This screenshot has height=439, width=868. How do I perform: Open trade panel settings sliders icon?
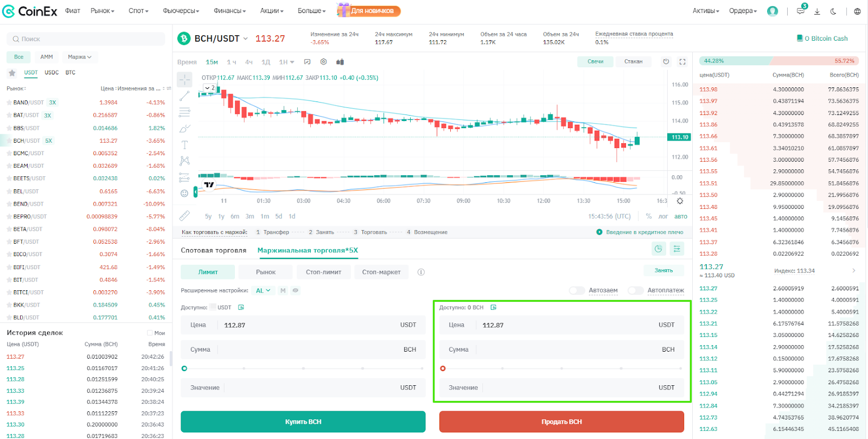coord(677,249)
